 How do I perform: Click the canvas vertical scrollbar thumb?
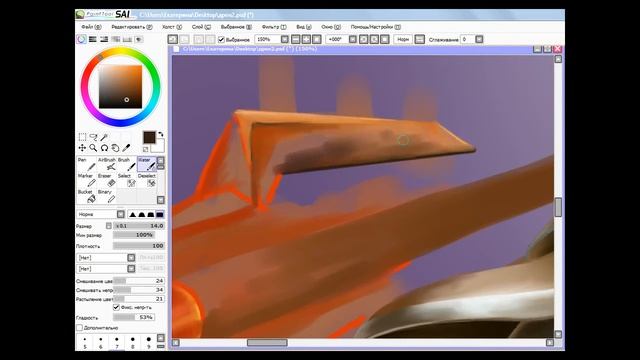click(x=558, y=207)
